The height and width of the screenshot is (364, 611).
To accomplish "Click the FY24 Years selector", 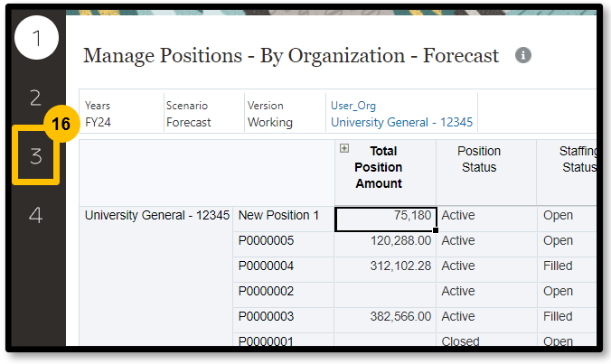I will point(98,122).
